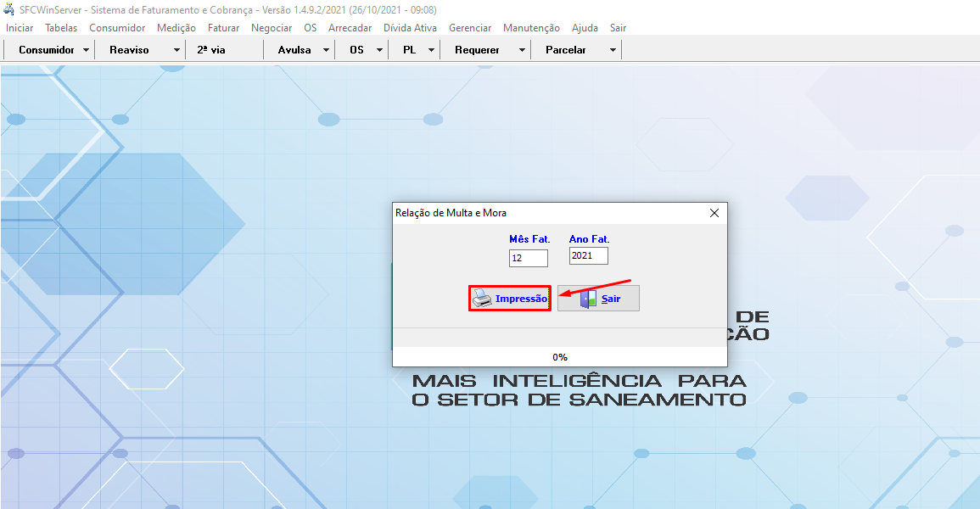The height and width of the screenshot is (509, 980).
Task: Click the Mês Fat. input field
Action: click(x=529, y=258)
